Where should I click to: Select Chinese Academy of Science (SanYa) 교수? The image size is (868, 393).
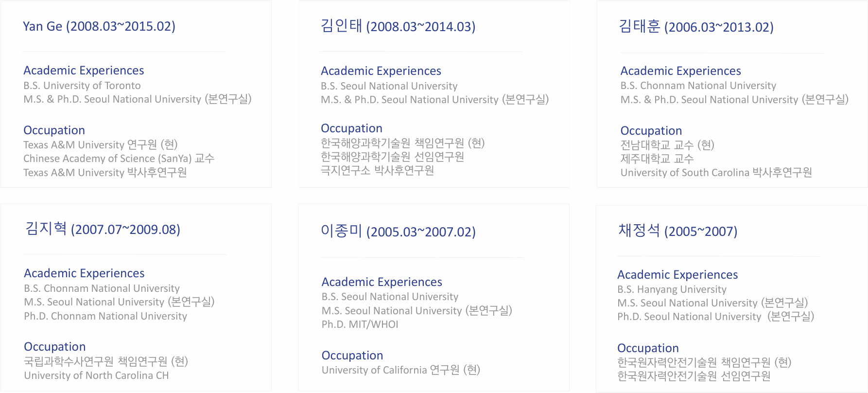(119, 159)
